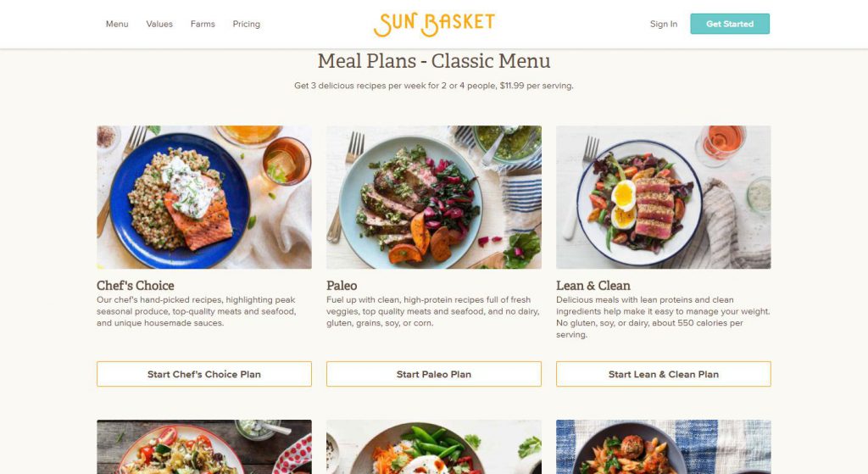The width and height of the screenshot is (868, 474).
Task: Start the Paleo Plan
Action: pyautogui.click(x=434, y=374)
